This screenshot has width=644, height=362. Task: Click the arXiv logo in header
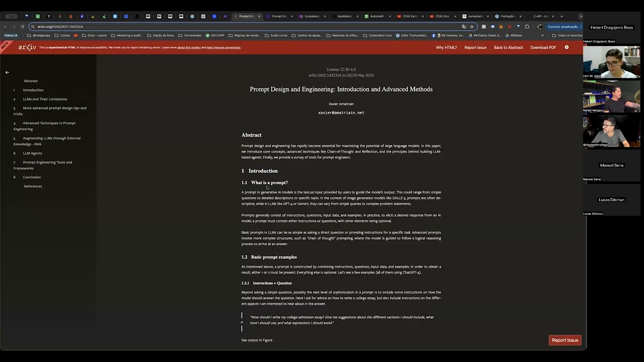click(27, 47)
